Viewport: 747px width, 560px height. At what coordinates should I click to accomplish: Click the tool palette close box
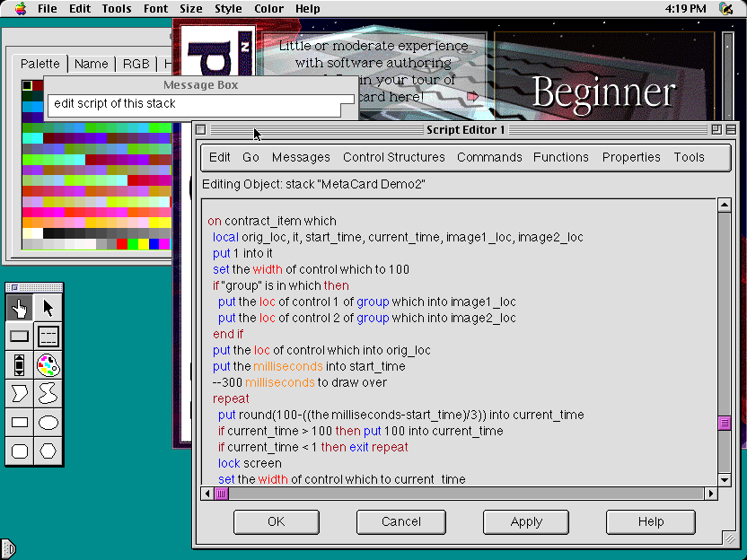(x=14, y=287)
